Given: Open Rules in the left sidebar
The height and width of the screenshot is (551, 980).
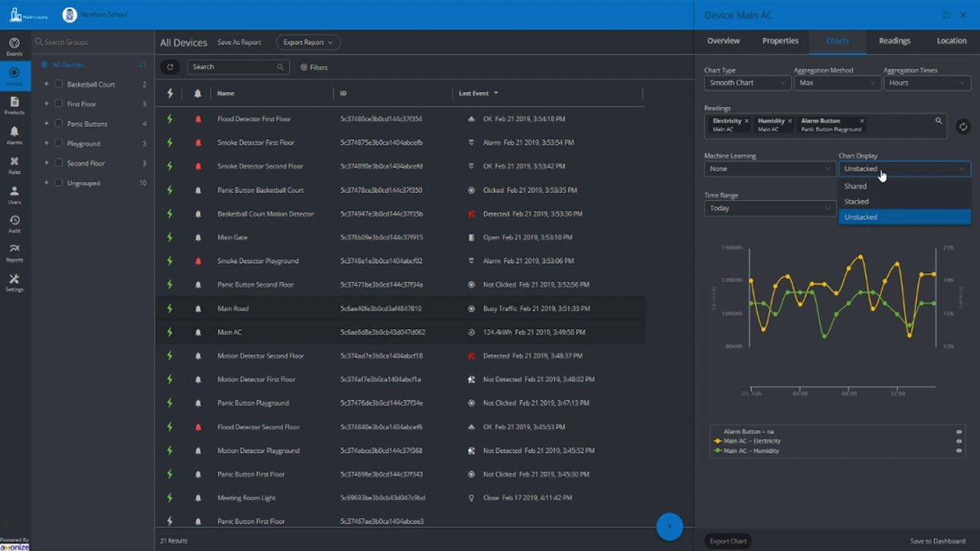Looking at the screenshot, I should coord(14,165).
